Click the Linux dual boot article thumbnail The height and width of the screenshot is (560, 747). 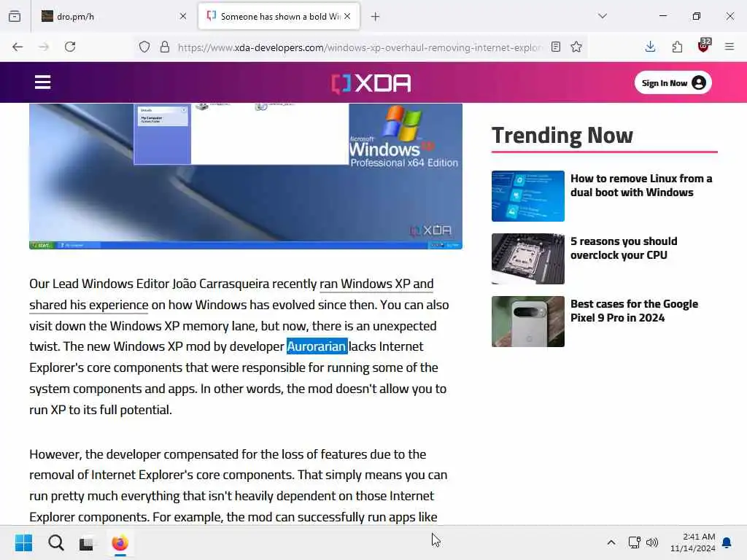click(x=528, y=196)
